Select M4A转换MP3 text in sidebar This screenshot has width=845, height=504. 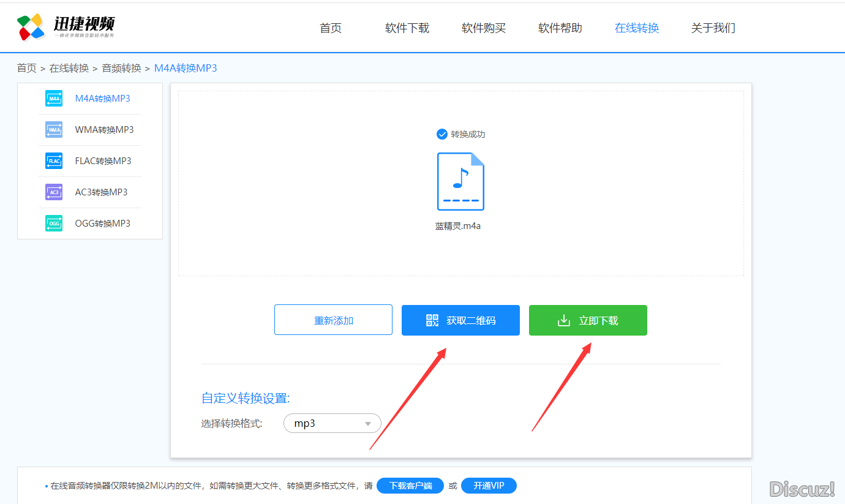(x=102, y=98)
